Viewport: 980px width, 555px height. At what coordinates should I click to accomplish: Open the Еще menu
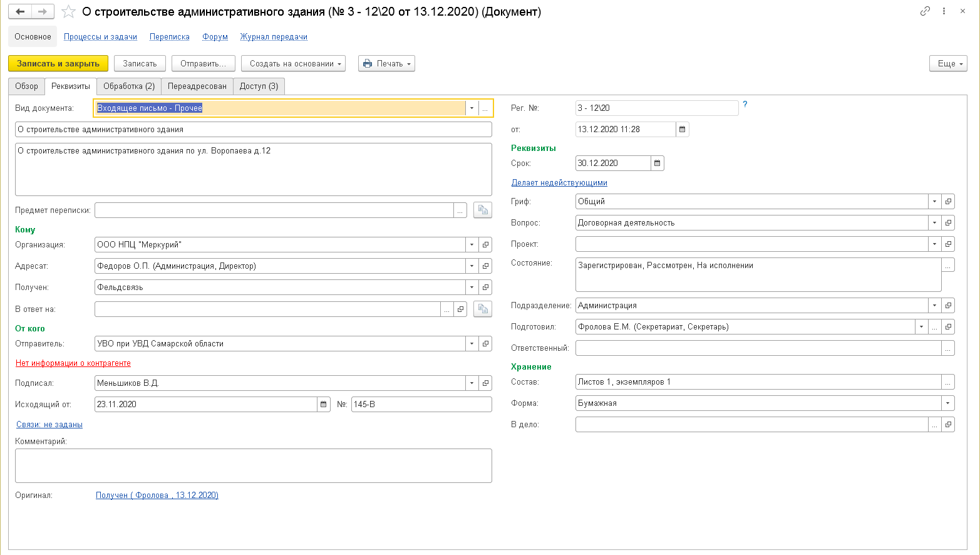click(x=948, y=64)
